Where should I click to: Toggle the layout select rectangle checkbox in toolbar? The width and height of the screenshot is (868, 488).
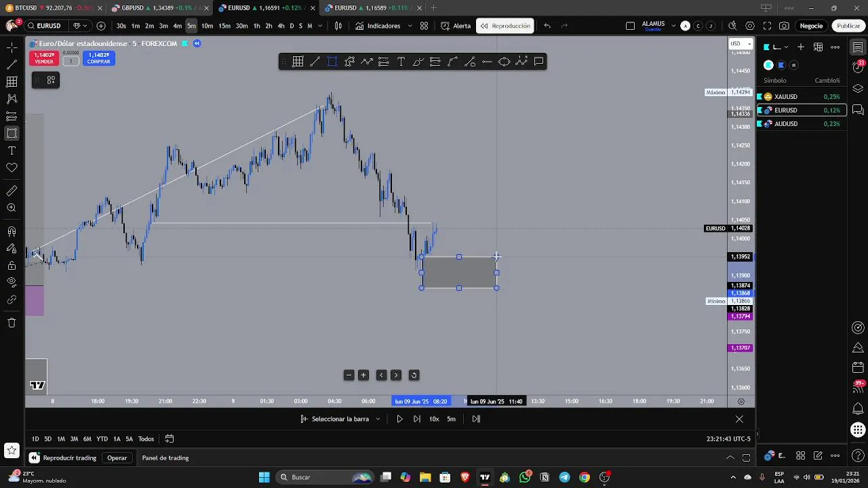coord(630,26)
